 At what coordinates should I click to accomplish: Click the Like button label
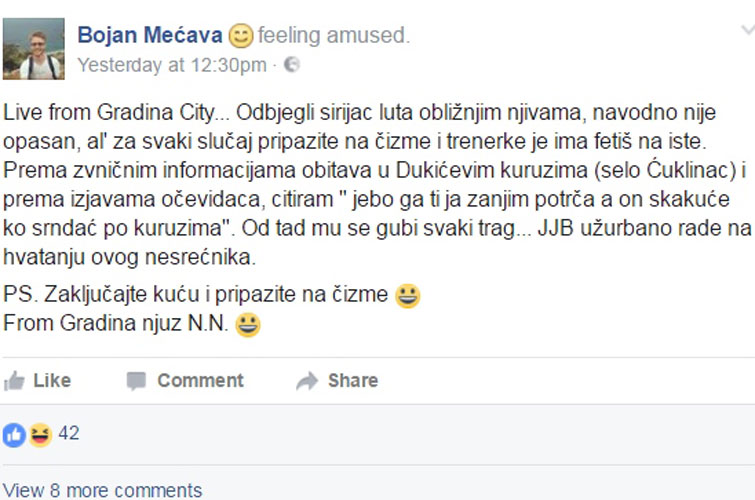coord(52,381)
